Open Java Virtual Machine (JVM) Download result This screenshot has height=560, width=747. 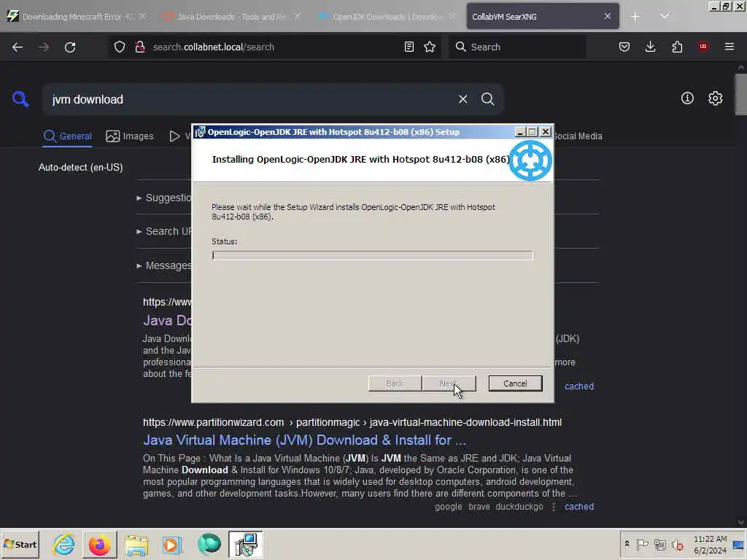(304, 440)
